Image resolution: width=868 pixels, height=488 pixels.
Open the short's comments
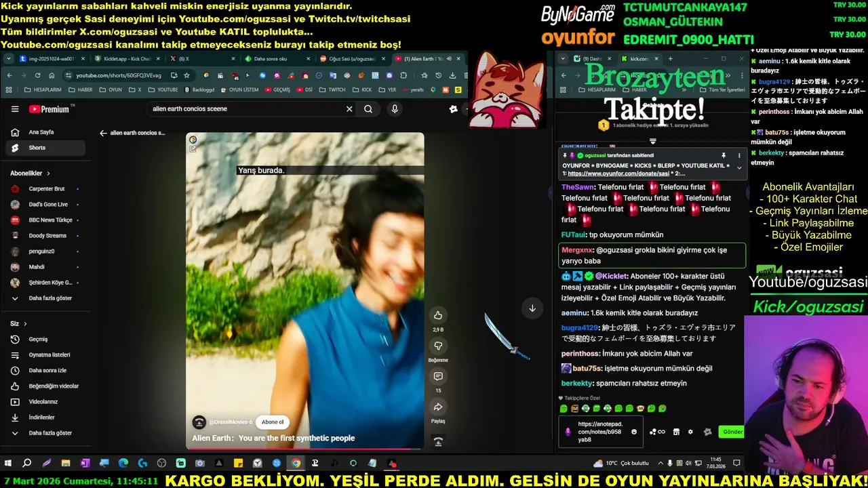pyautogui.click(x=438, y=376)
